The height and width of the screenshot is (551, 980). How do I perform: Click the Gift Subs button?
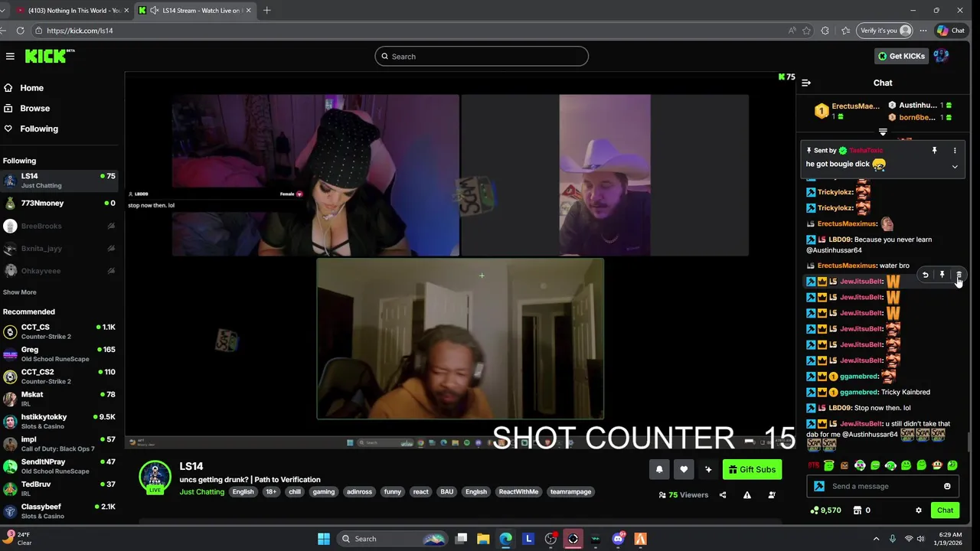[752, 470]
